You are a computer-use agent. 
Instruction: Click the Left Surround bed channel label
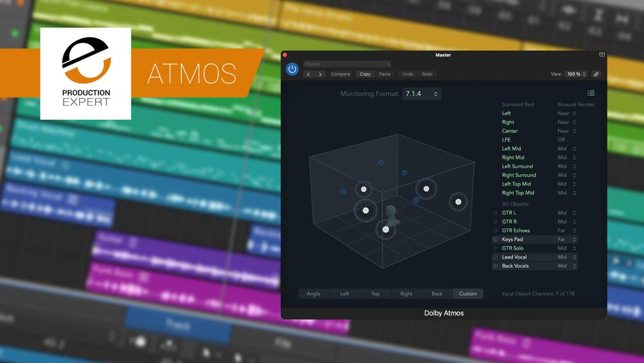(x=517, y=166)
